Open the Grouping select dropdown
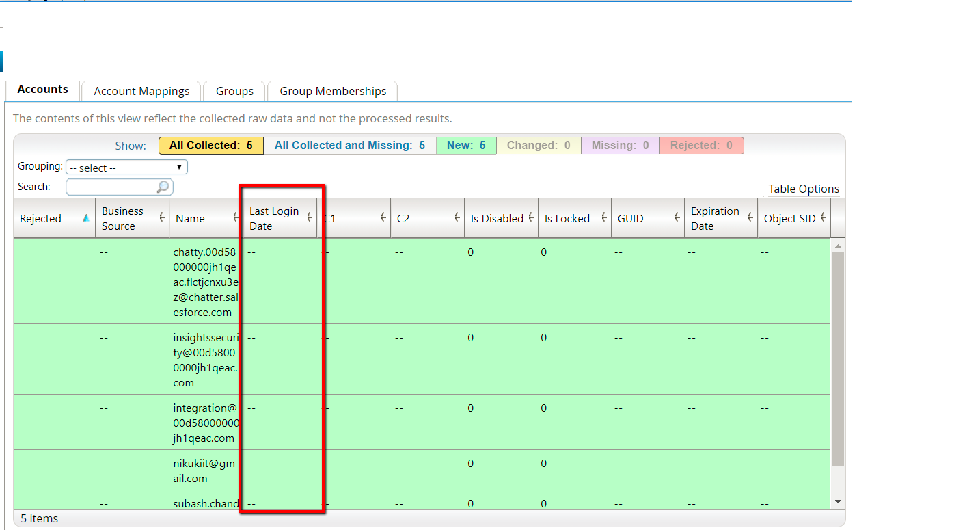The height and width of the screenshot is (530, 980). [x=126, y=168]
